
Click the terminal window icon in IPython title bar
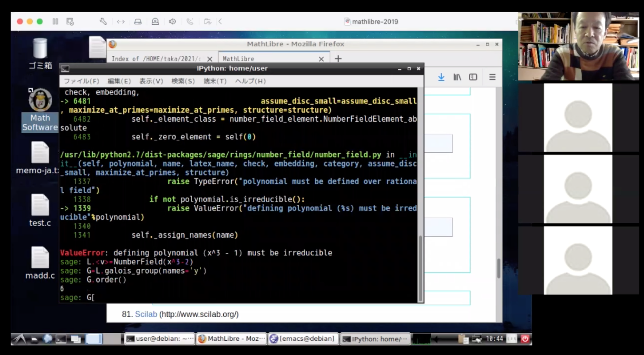[65, 69]
